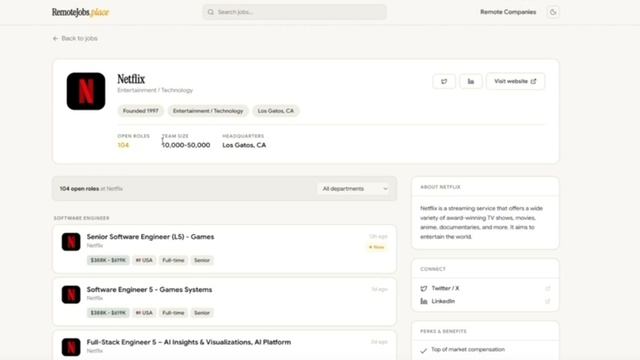Click salary tag on Senior Software Engineer job
The image size is (640, 360).
tap(108, 260)
